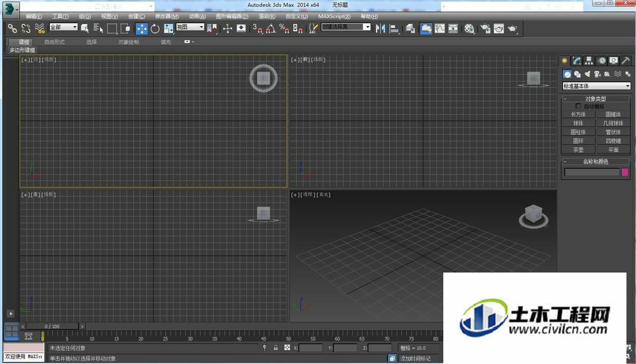The width and height of the screenshot is (636, 364).
Task: Collapse the 名称和颜色 rollout
Action: [x=596, y=161]
